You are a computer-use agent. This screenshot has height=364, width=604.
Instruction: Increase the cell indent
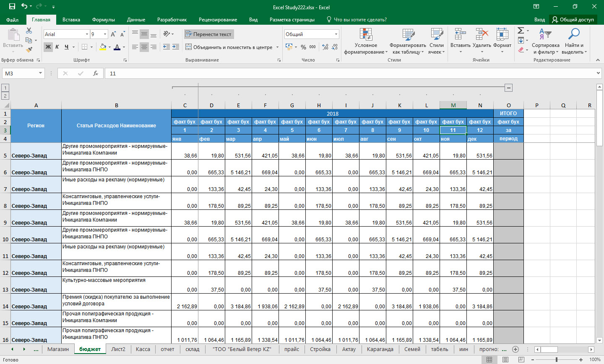(176, 47)
